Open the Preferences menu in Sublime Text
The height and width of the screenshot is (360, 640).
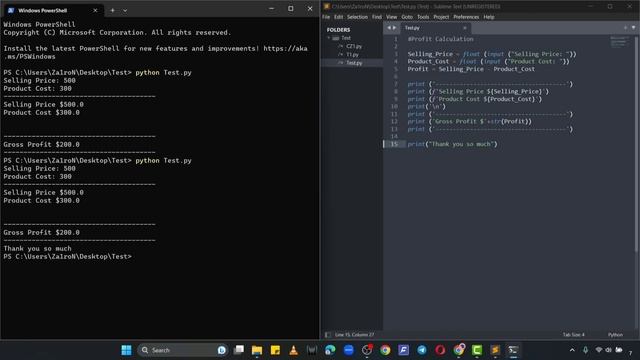pyautogui.click(x=466, y=17)
